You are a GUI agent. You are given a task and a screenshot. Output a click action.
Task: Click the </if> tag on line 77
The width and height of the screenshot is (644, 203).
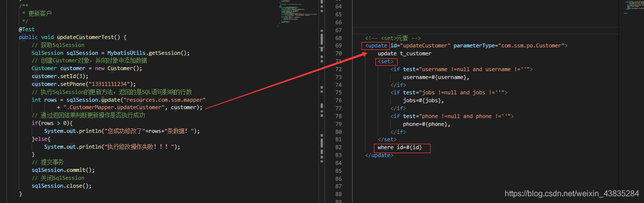pyautogui.click(x=398, y=108)
